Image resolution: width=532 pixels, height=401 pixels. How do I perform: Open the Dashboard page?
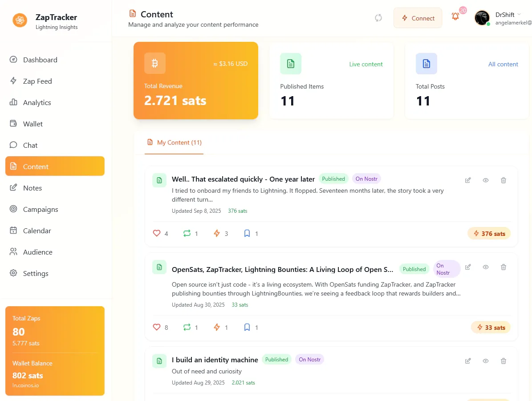55,60
